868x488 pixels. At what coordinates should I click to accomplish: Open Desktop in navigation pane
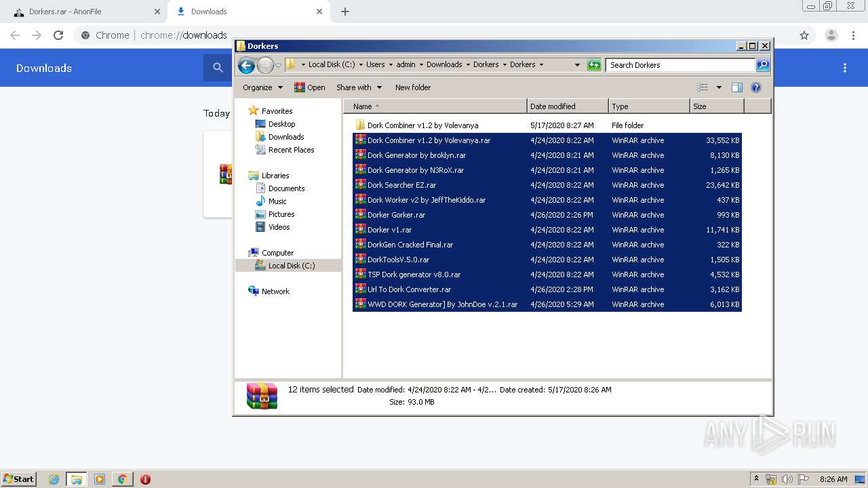click(x=275, y=124)
